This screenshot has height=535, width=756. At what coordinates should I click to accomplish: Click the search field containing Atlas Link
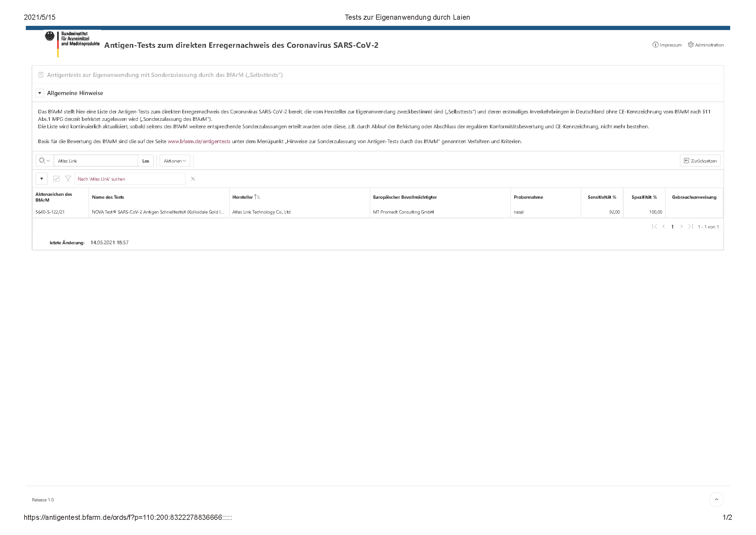[x=96, y=161]
